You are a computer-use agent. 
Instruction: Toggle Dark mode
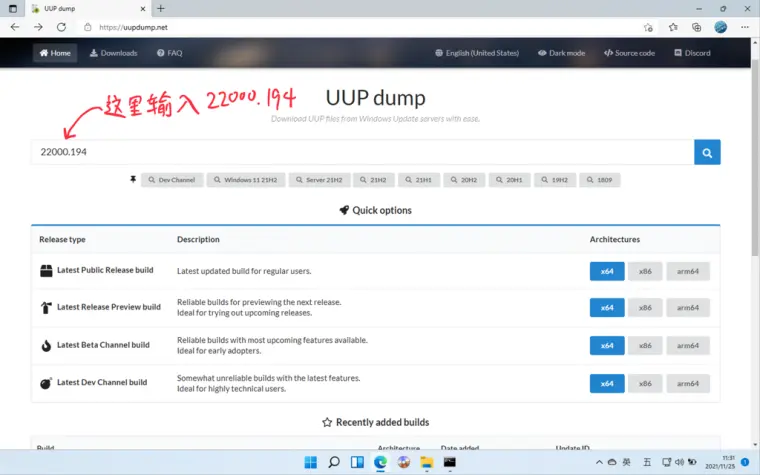(x=561, y=53)
